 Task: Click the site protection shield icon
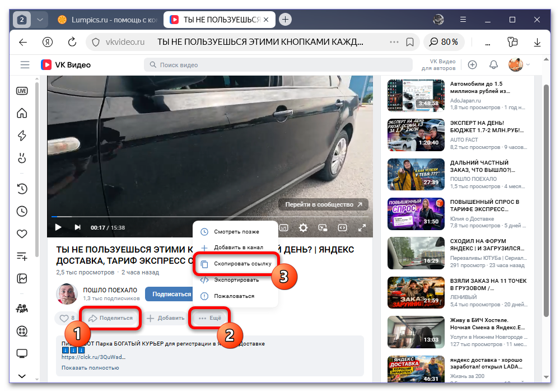pos(96,42)
